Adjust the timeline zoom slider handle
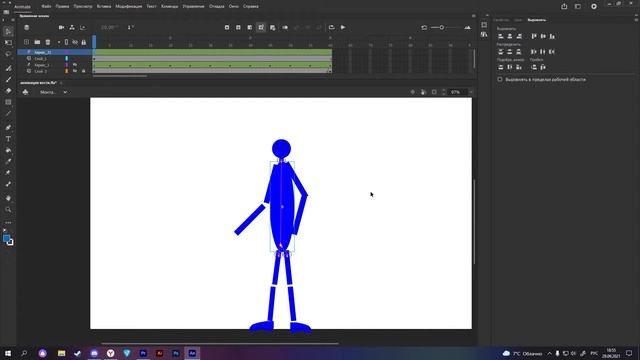The height and width of the screenshot is (360, 640). click(x=442, y=27)
